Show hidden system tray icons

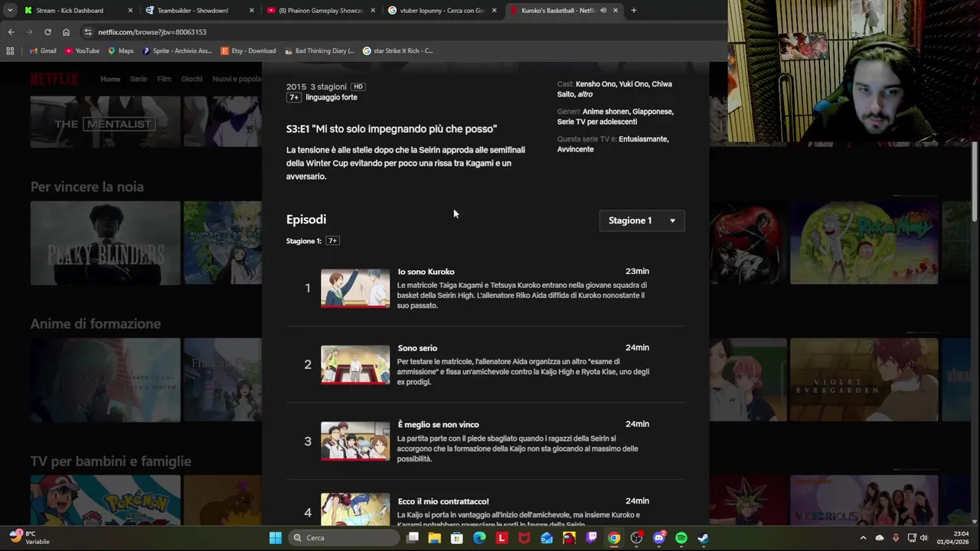[863, 538]
